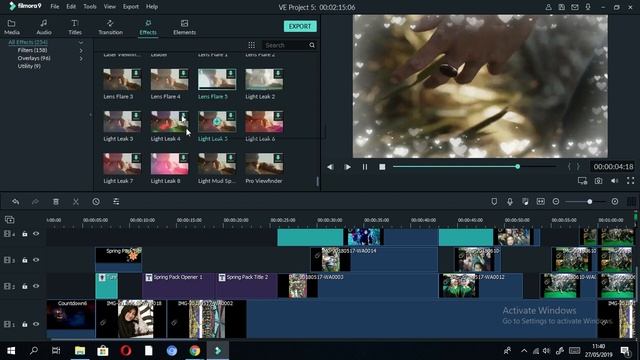The width and height of the screenshot is (640, 360).
Task: Step back one frame in preview
Action: (330, 167)
